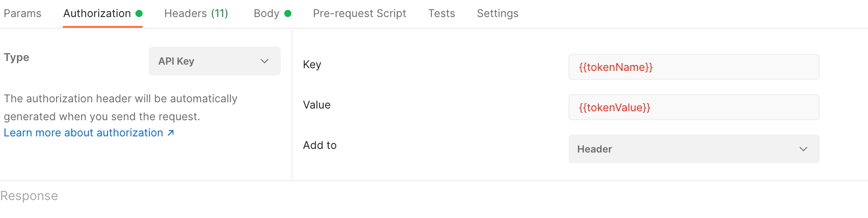Click the Key field containing {{tokenName}}
The width and height of the screenshot is (868, 218).
click(x=693, y=67)
